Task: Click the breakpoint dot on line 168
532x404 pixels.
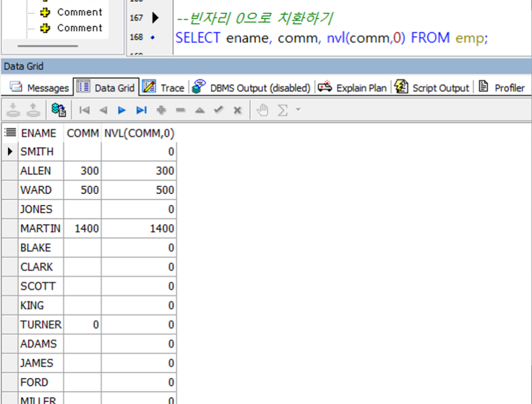Action: [x=153, y=37]
